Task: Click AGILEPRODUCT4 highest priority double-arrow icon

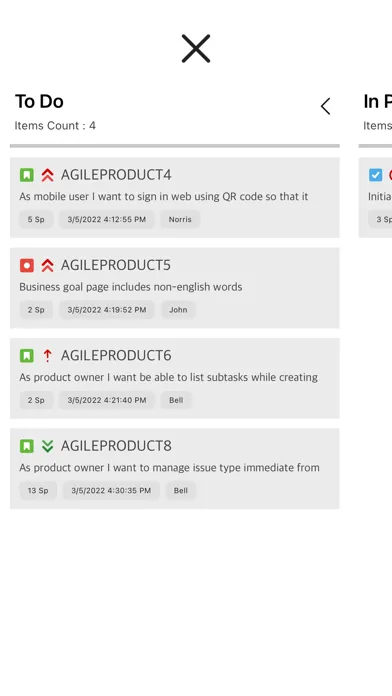Action: coord(48,175)
